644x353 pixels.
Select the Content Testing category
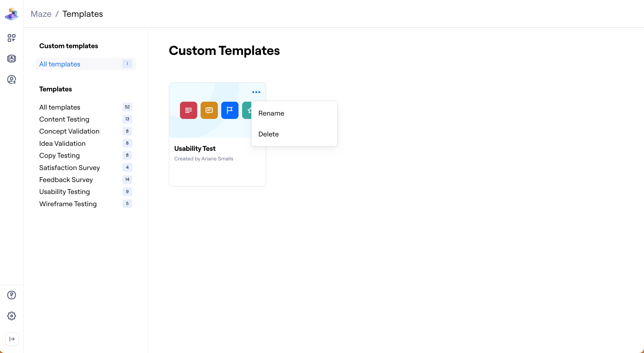pos(64,119)
